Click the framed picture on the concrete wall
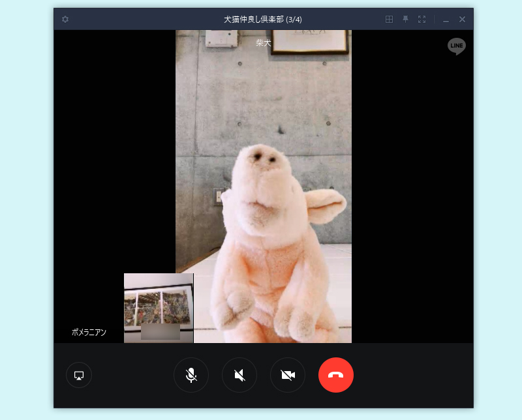522x420 pixels. 310,41
